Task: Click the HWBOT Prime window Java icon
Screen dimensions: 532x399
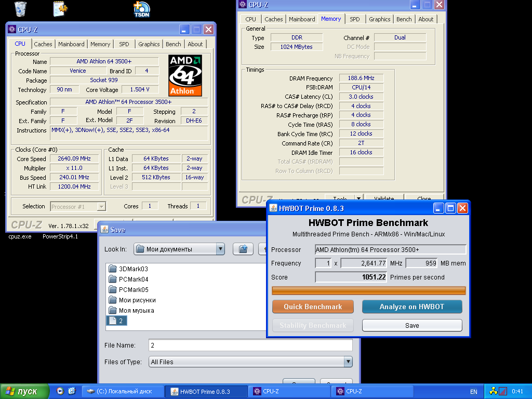Action: point(273,208)
